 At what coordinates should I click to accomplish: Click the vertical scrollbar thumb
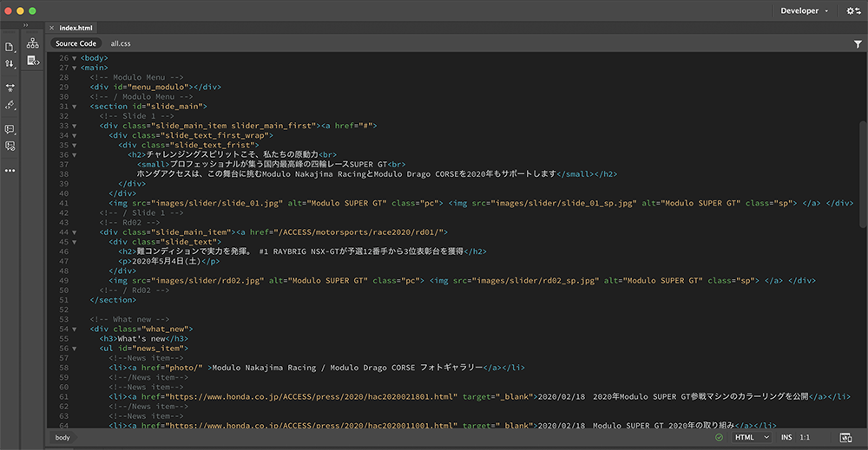[863, 174]
